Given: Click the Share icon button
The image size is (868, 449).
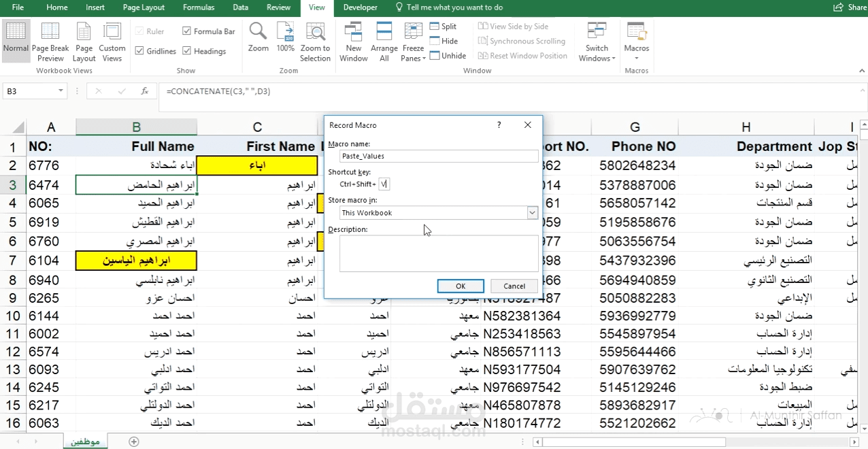Looking at the screenshot, I should (850, 7).
